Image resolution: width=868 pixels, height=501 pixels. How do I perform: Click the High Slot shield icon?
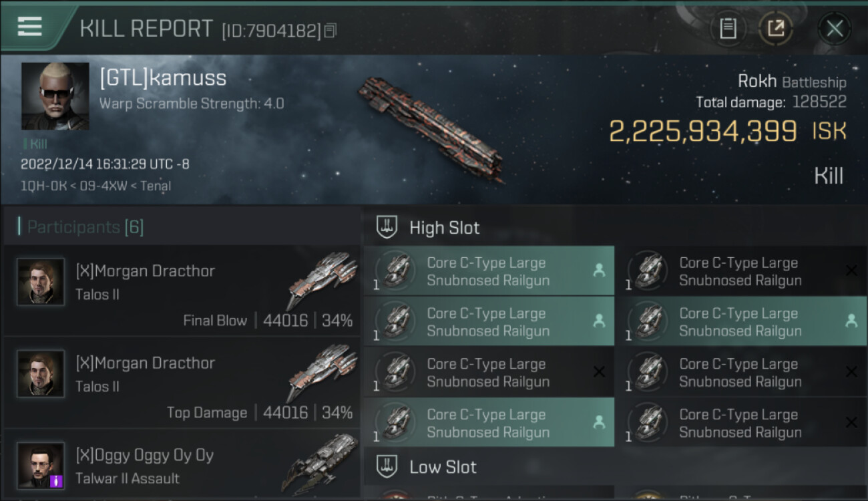point(387,228)
